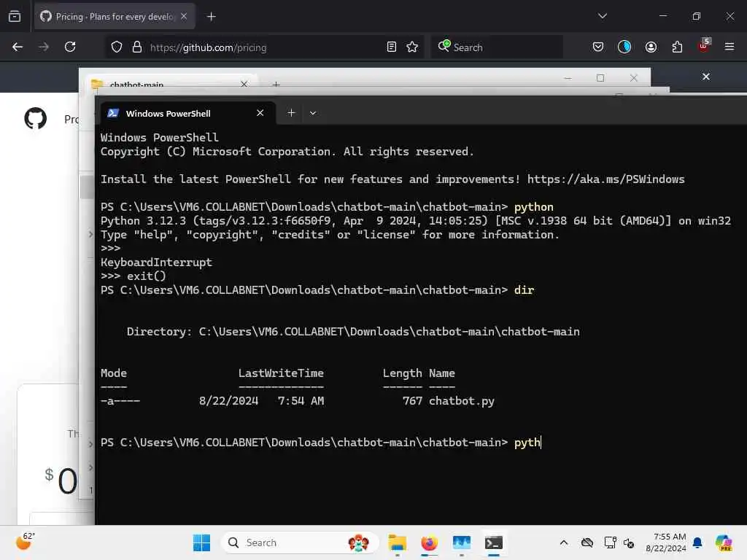Open Firefox account icon
The width and height of the screenshot is (747, 560).
tap(651, 47)
